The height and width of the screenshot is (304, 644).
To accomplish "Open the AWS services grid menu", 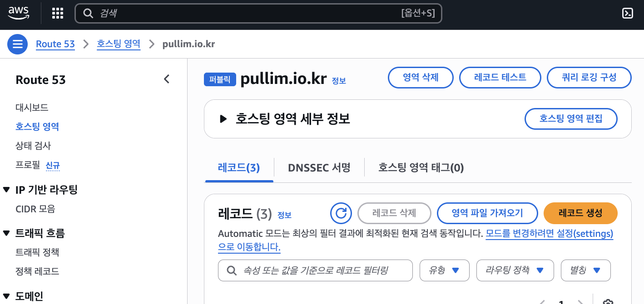I will coord(58,14).
